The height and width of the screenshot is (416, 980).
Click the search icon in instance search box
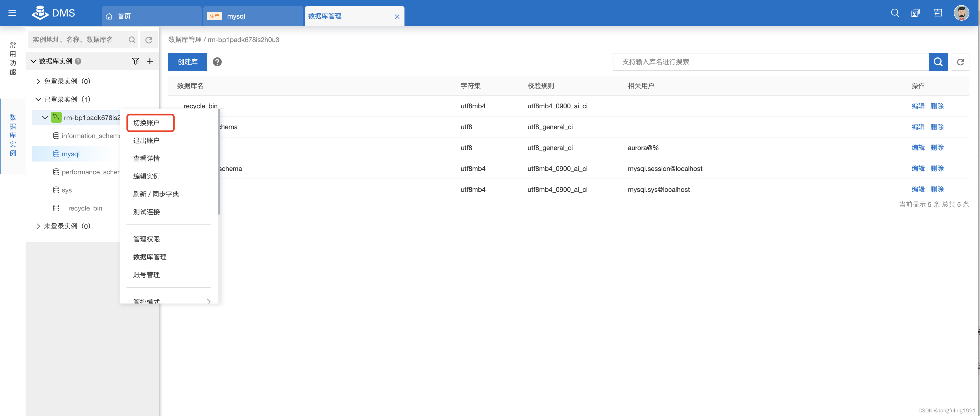[x=132, y=40]
